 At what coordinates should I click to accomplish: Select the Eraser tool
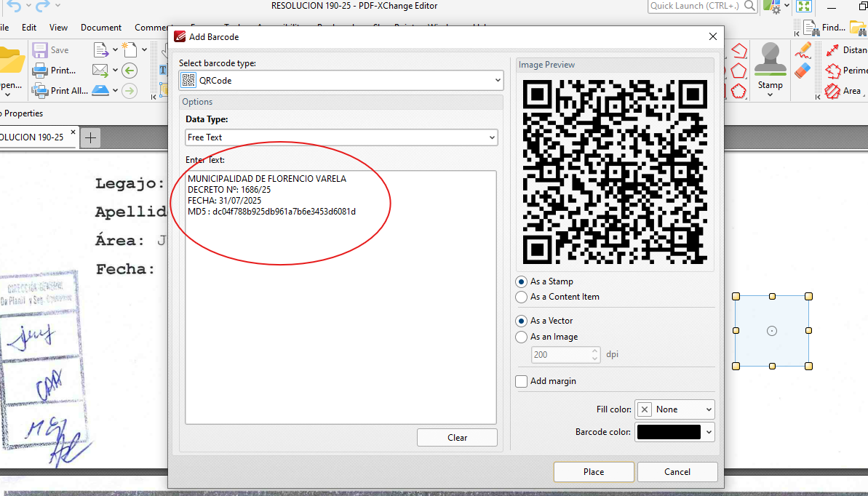803,70
